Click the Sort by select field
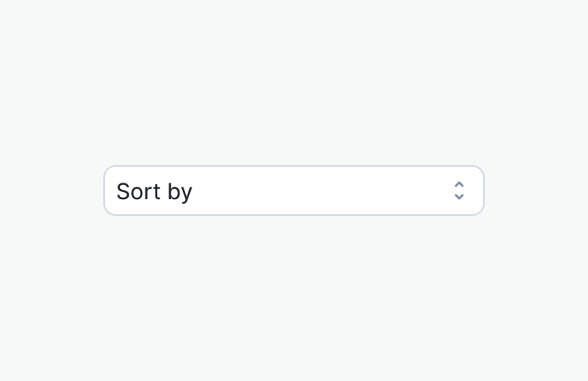588x381 pixels. pyautogui.click(x=293, y=190)
